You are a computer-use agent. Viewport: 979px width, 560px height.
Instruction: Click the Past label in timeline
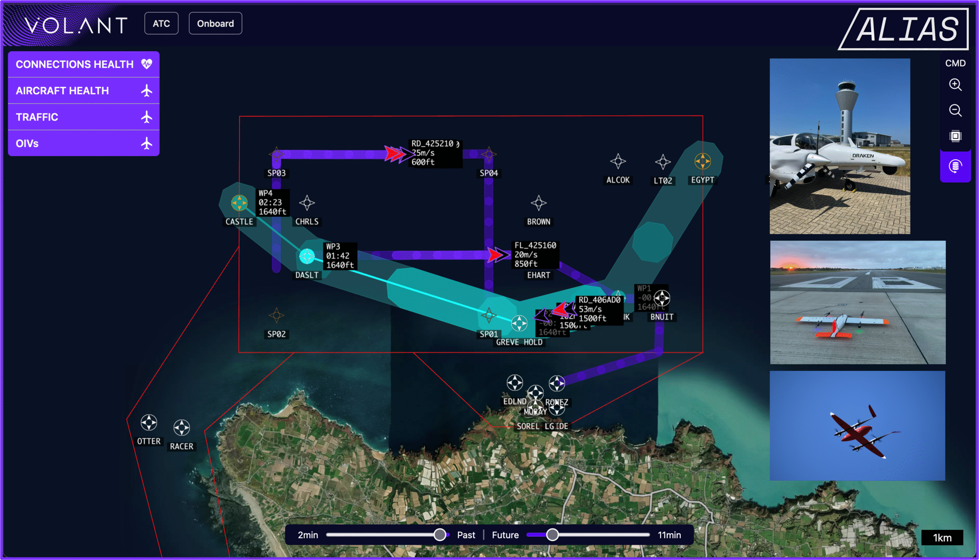point(466,535)
